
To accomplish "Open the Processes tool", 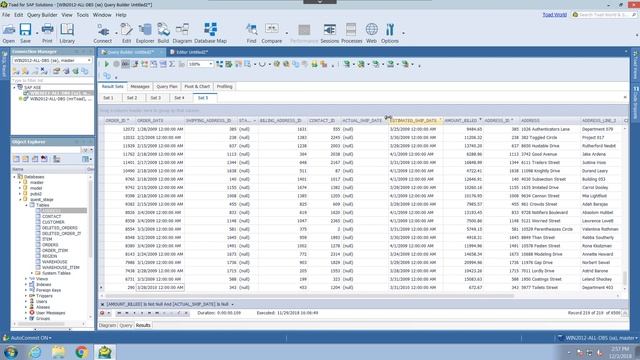I will (x=351, y=33).
